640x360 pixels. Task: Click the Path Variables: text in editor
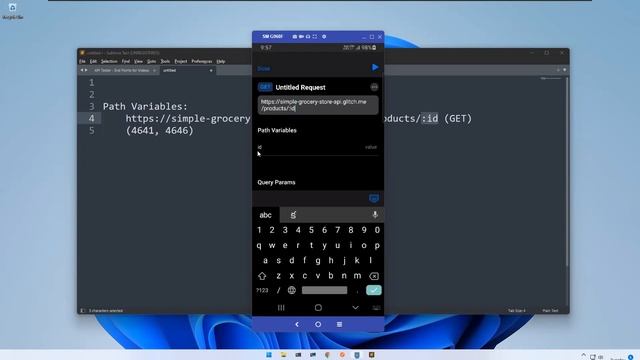145,107
